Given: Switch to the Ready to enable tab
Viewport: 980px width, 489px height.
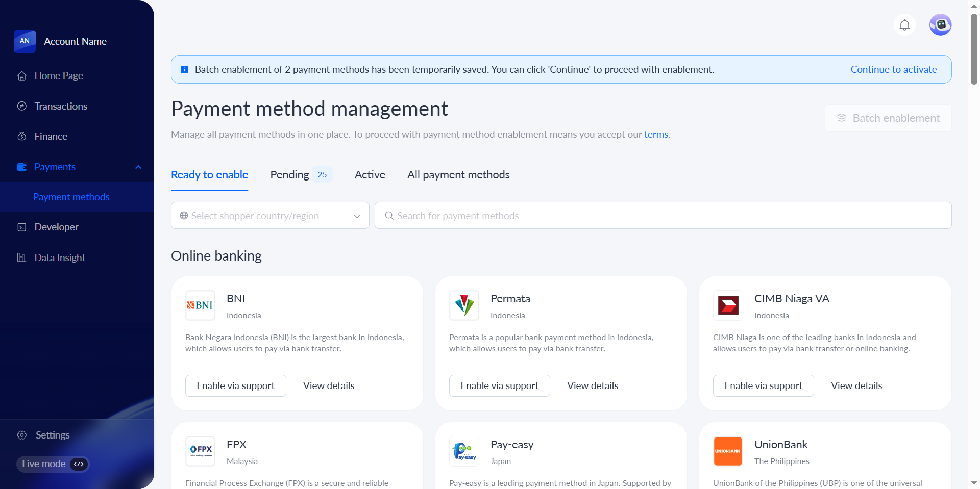Looking at the screenshot, I should coord(209,175).
